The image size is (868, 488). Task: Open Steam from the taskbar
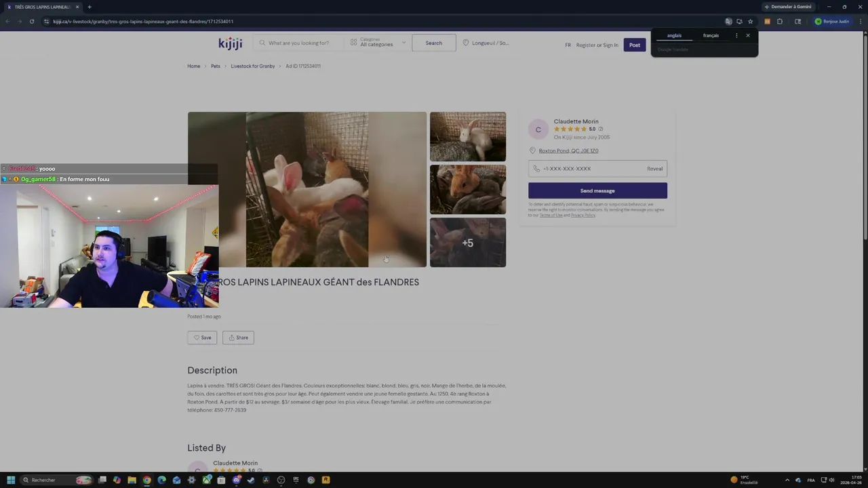click(x=251, y=480)
